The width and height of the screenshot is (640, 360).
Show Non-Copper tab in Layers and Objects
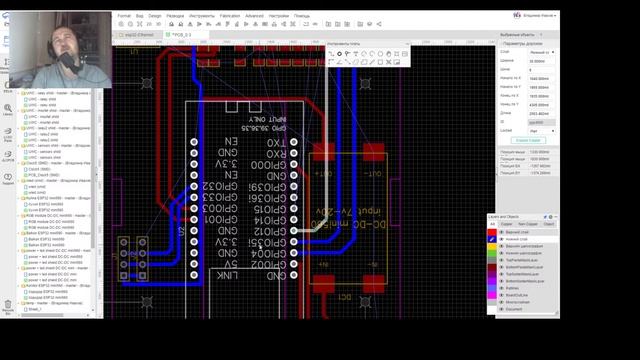click(x=528, y=224)
